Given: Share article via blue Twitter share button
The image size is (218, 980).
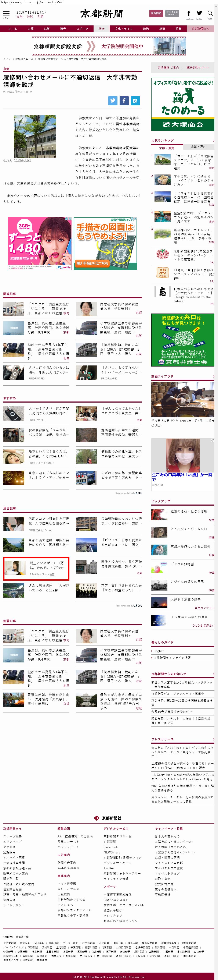Looking at the screenshot, I should coord(113,100).
